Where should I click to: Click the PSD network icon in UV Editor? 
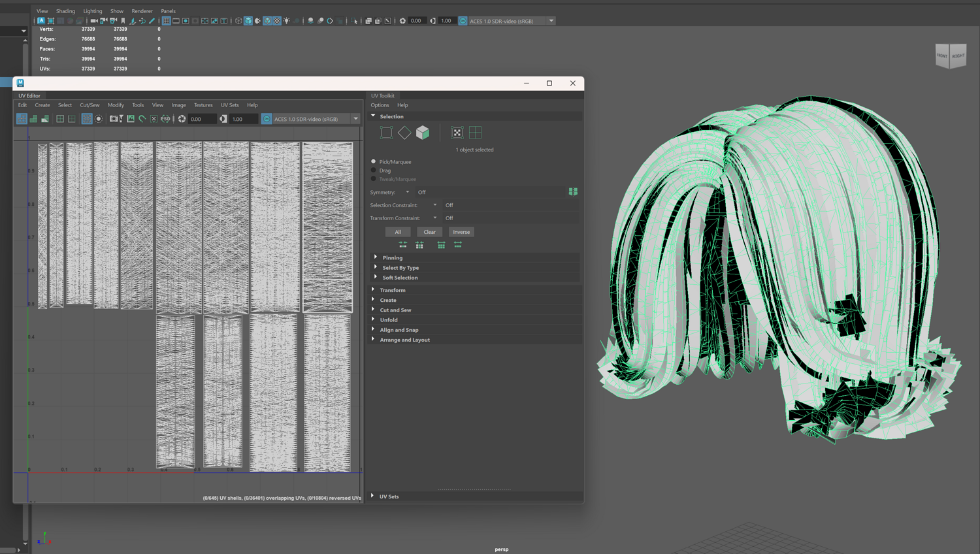click(165, 119)
